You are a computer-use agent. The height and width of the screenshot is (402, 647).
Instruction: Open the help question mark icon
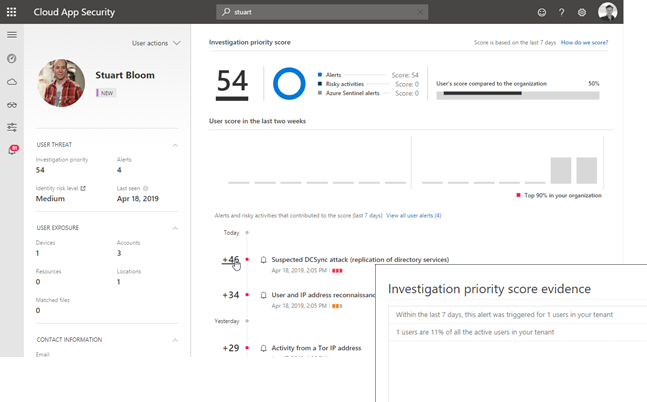562,12
